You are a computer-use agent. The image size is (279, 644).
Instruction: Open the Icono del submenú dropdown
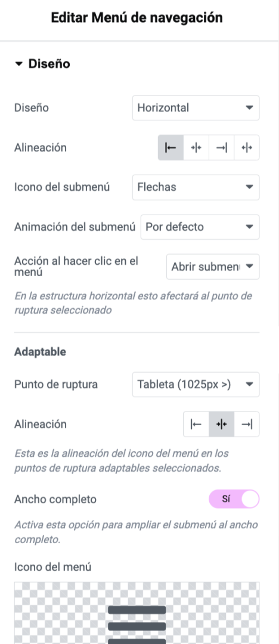pyautogui.click(x=196, y=187)
